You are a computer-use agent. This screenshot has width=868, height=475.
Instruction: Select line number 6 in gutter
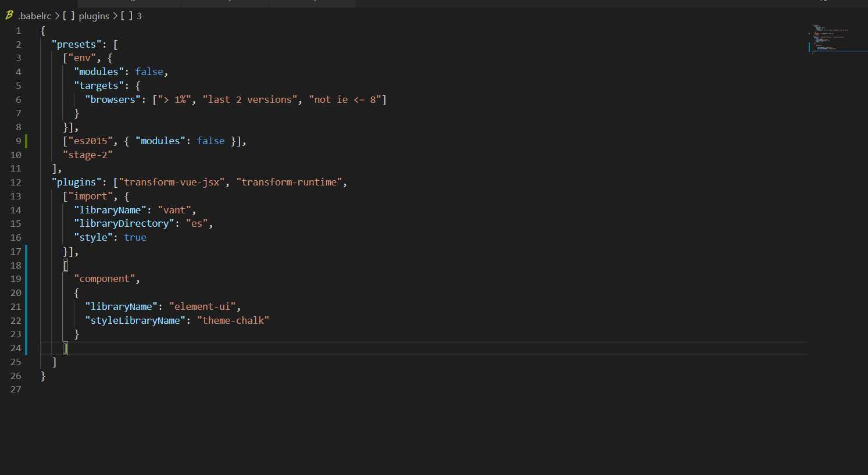19,99
